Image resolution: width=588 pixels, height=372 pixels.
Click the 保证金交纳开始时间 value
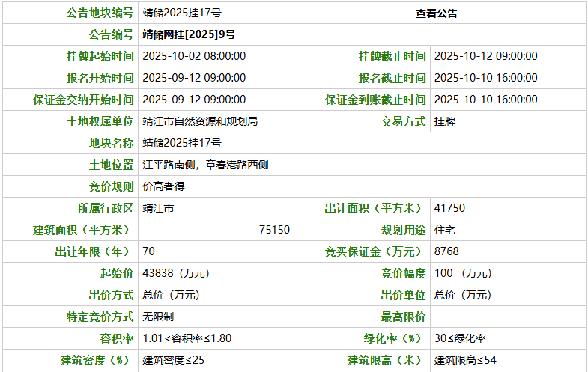click(x=194, y=100)
